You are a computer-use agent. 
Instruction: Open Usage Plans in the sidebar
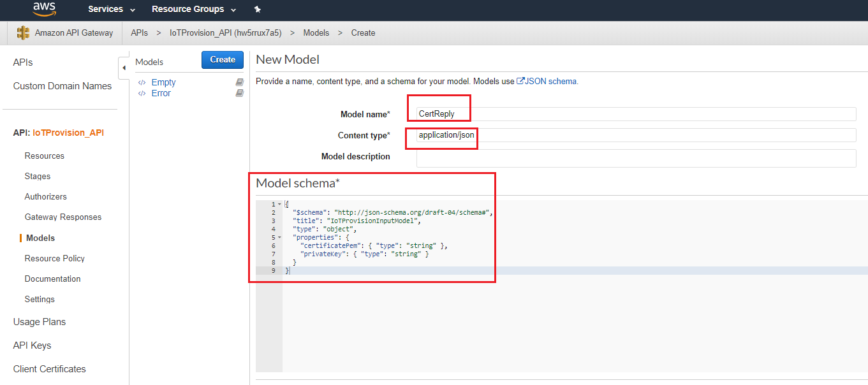pos(40,322)
